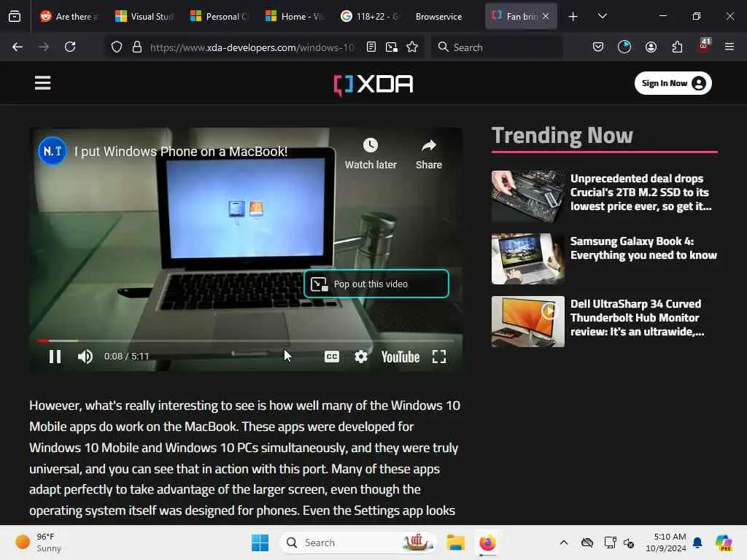Open Firefox account profile icon
The width and height of the screenshot is (747, 560).
(x=651, y=47)
